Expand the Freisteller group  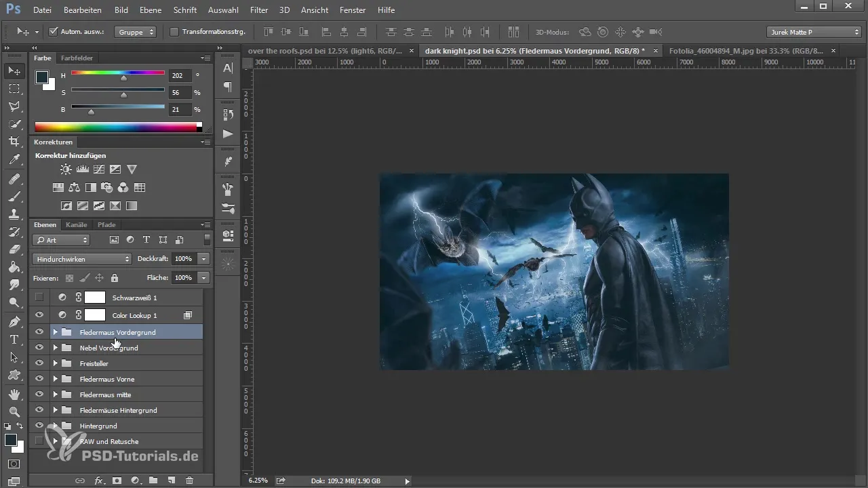[x=56, y=363]
